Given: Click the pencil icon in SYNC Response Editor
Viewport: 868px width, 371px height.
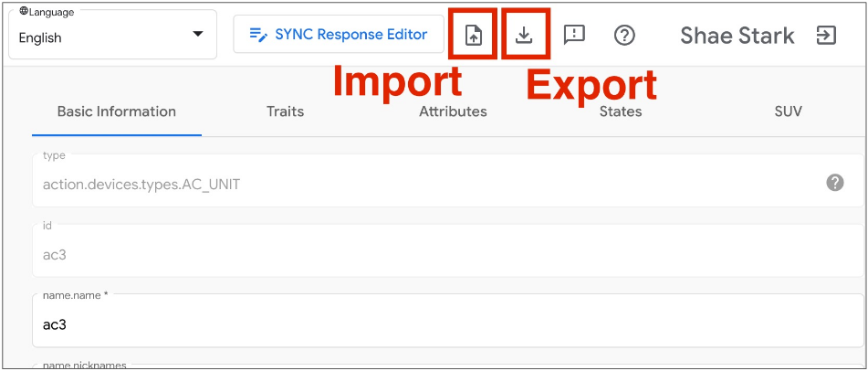Looking at the screenshot, I should (x=258, y=36).
